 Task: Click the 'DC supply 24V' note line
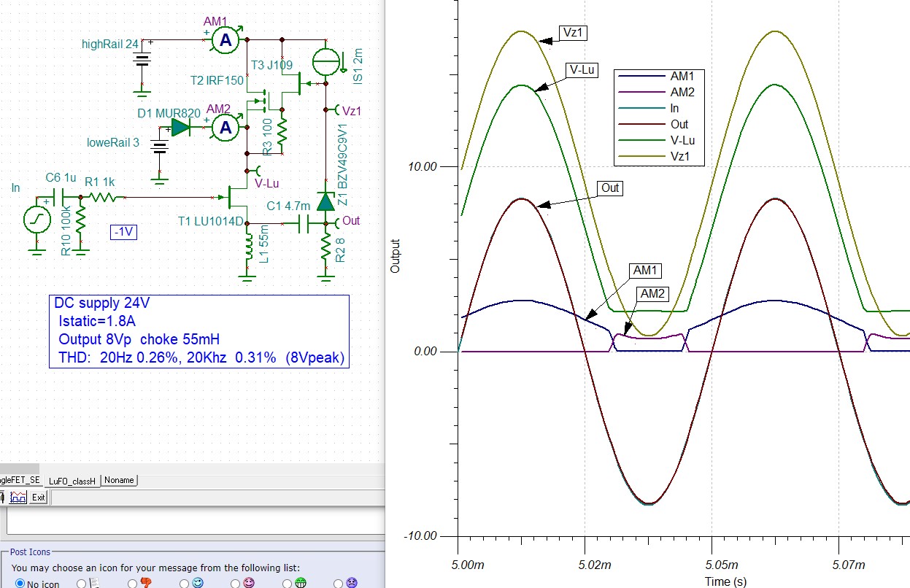[102, 303]
